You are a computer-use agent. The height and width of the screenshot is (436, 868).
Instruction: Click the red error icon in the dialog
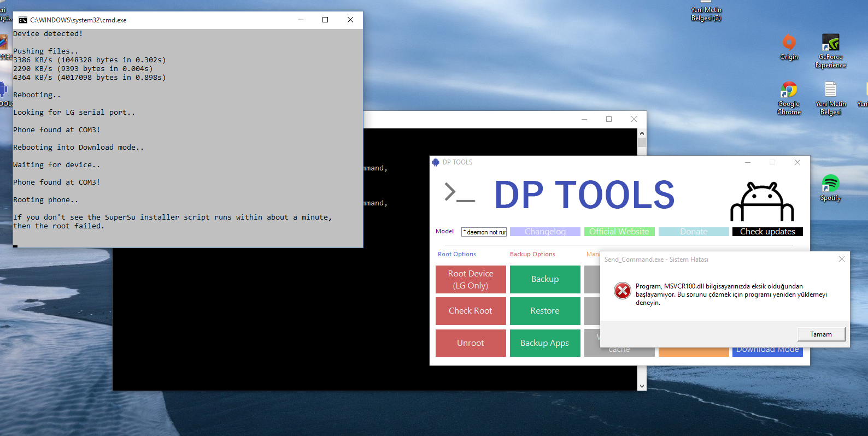pyautogui.click(x=622, y=291)
